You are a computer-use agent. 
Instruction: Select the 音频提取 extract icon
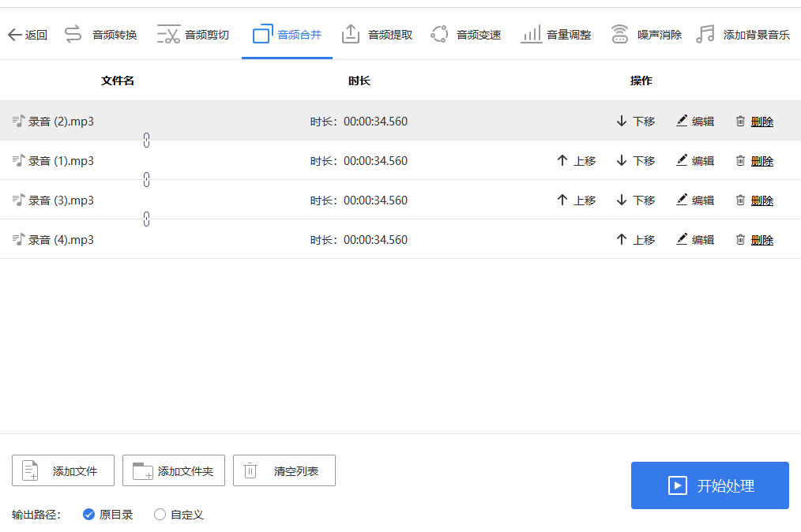(351, 34)
